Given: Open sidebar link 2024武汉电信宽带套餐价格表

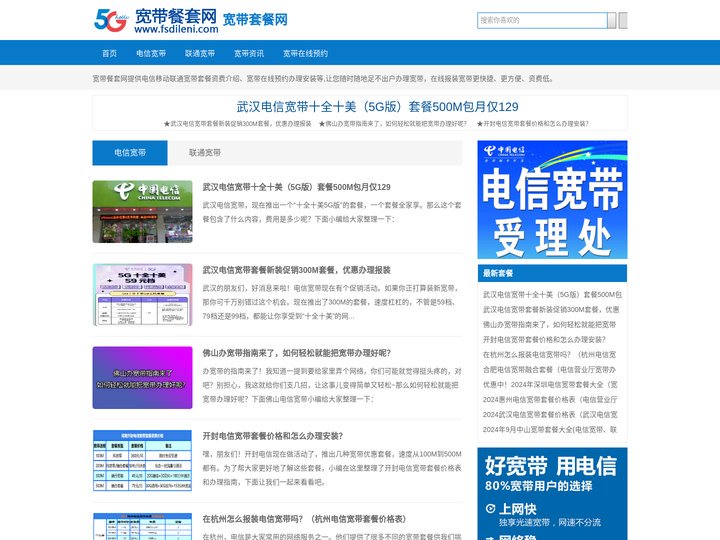Looking at the screenshot, I should point(550,415).
